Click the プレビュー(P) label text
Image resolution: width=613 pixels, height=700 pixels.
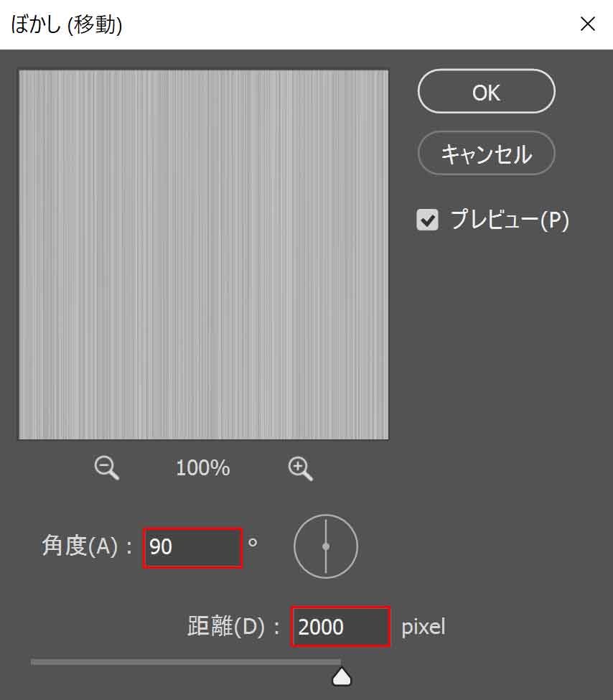510,220
